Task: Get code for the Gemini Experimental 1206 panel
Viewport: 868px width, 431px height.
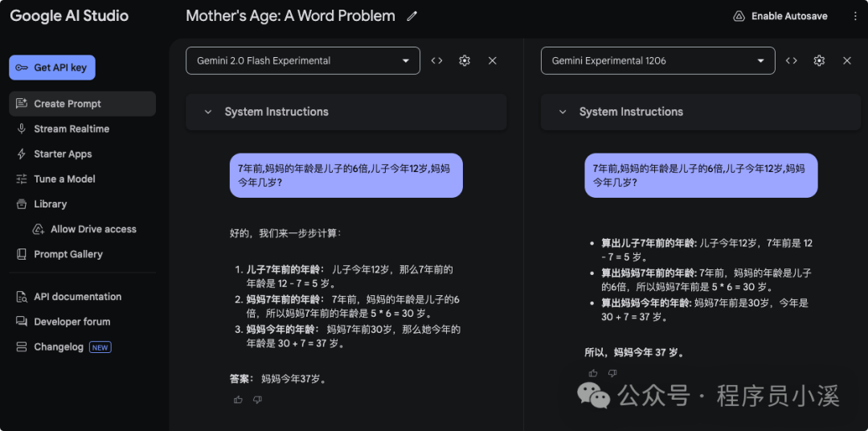Action: [x=792, y=61]
